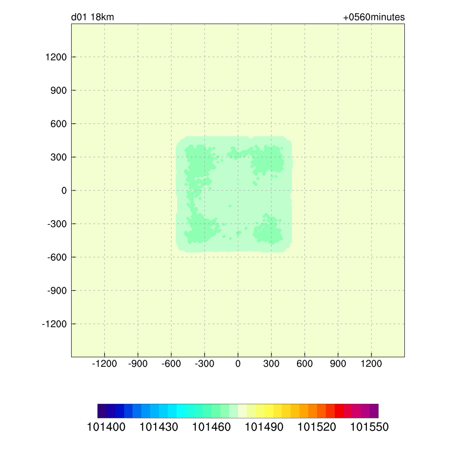Click the y-axis label 300
The width and height of the screenshot is (476, 476).
coord(59,157)
